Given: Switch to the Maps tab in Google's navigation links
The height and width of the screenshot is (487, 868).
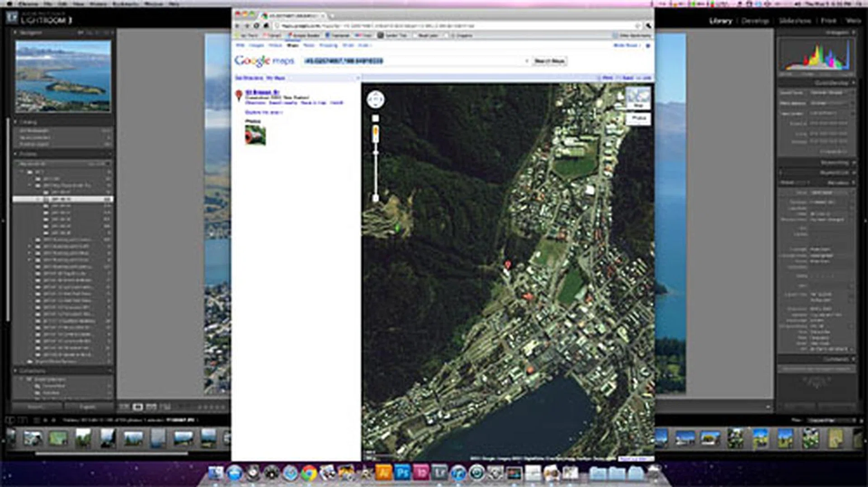Looking at the screenshot, I should [x=292, y=45].
